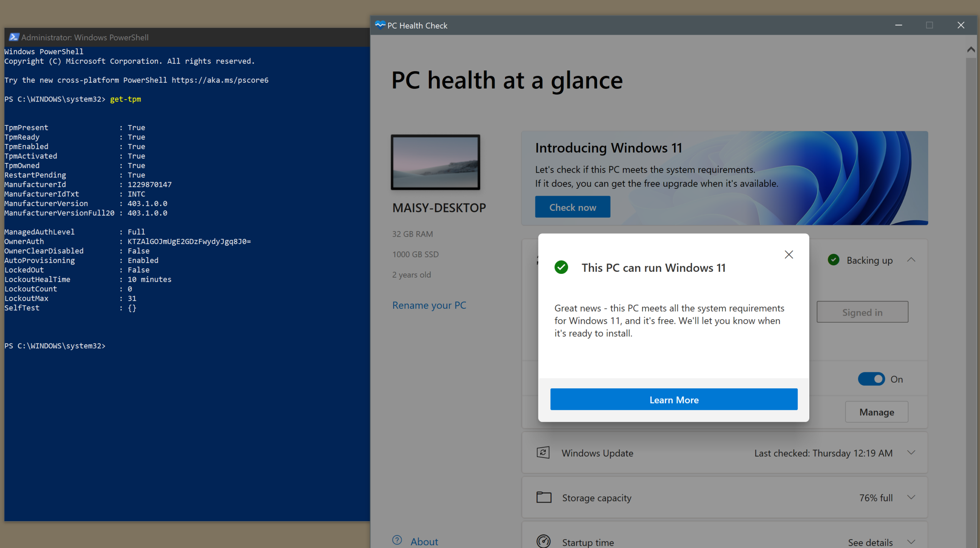Click the About question mark icon
This screenshot has width=980, height=548.
coord(397,540)
